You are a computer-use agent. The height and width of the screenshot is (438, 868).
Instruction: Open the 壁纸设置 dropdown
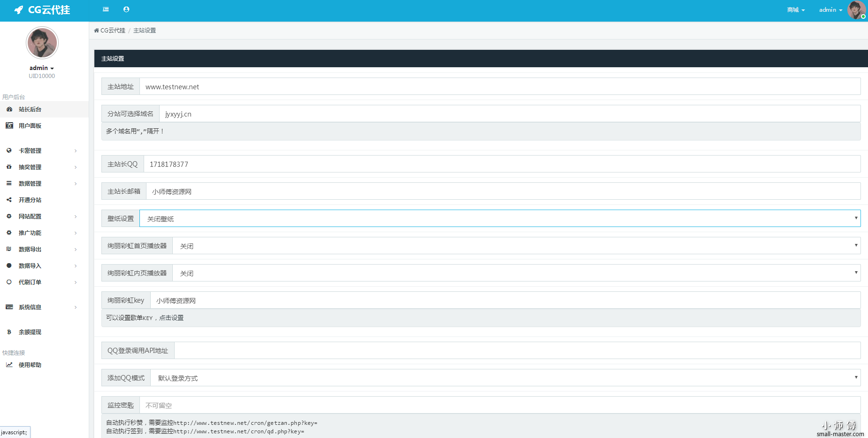tap(500, 219)
